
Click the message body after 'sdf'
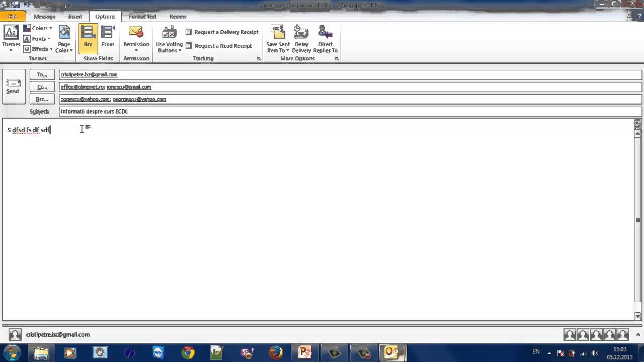(51, 130)
